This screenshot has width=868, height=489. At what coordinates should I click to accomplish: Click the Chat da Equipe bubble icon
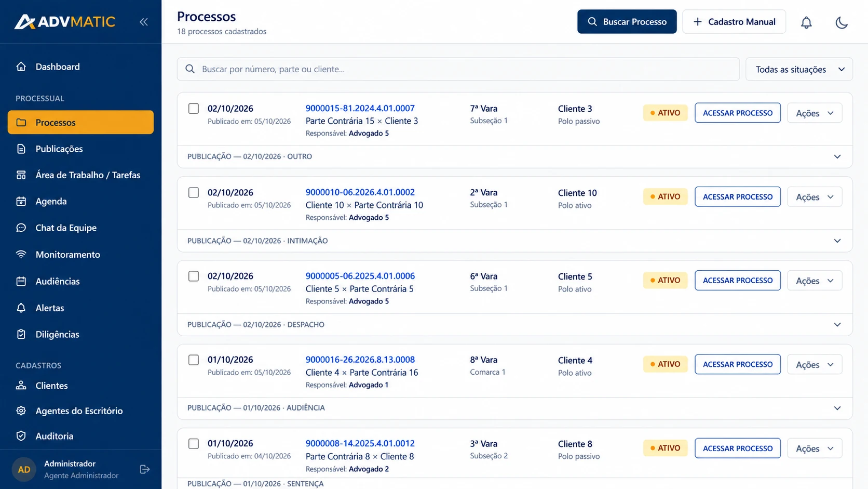point(21,228)
